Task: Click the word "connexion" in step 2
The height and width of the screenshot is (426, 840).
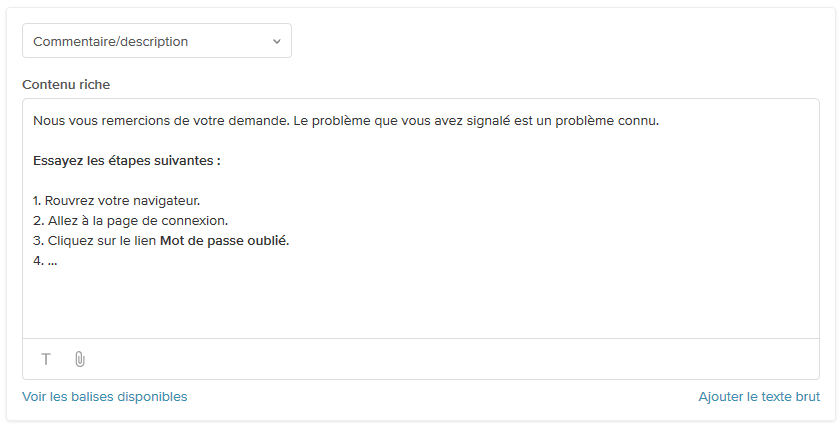Action: 195,220
